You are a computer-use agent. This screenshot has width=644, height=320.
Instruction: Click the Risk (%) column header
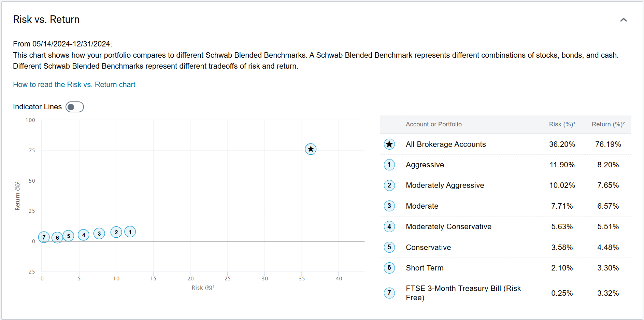[562, 124]
